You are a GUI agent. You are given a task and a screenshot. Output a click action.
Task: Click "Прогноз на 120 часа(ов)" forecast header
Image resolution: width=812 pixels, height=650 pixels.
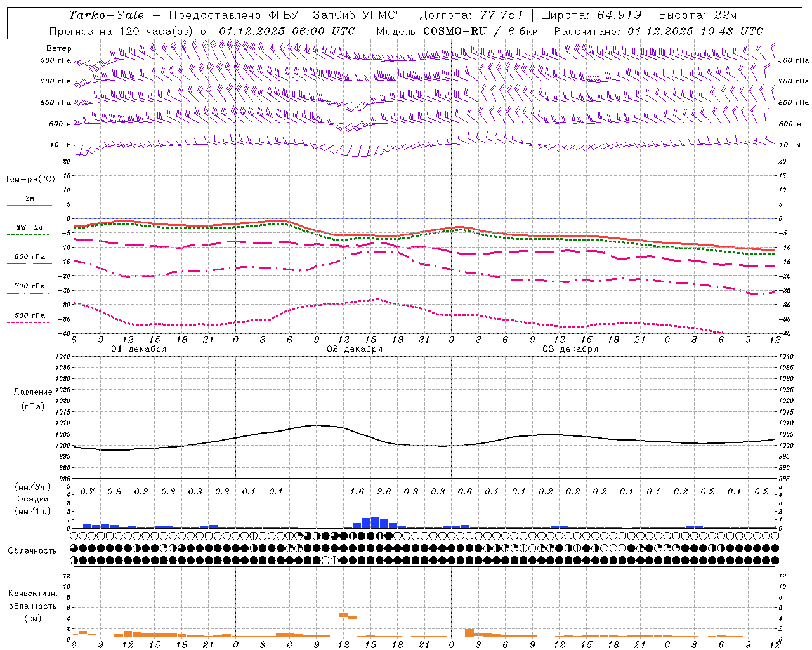[122, 31]
